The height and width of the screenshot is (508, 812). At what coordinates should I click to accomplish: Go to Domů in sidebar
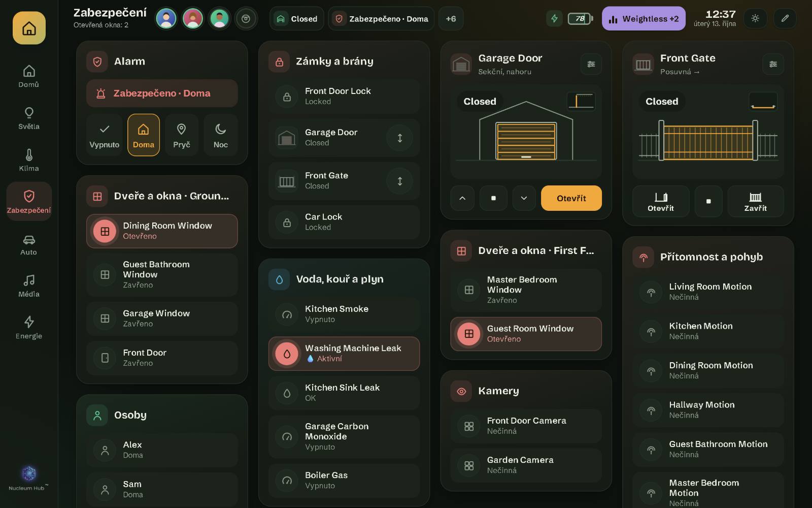pyautogui.click(x=29, y=76)
